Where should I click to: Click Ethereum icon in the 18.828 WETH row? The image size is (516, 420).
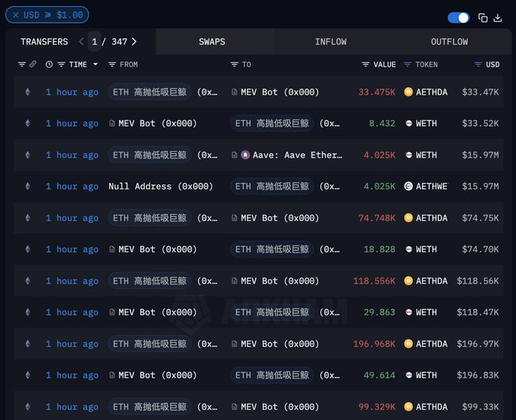(27, 249)
